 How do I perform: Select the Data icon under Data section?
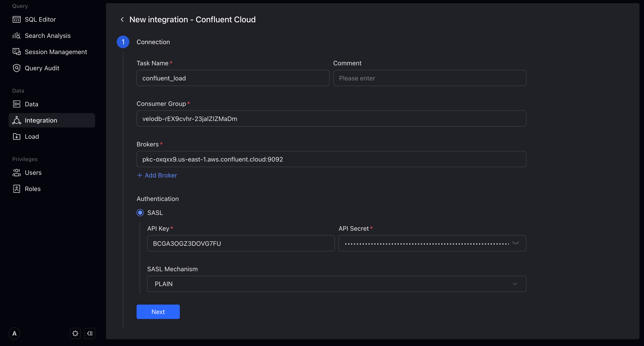(16, 104)
